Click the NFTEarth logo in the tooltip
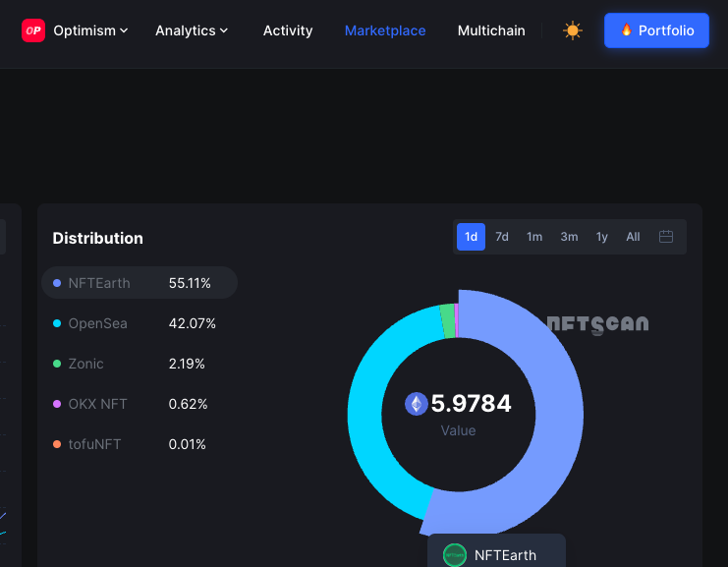This screenshot has width=728, height=567. 455,555
